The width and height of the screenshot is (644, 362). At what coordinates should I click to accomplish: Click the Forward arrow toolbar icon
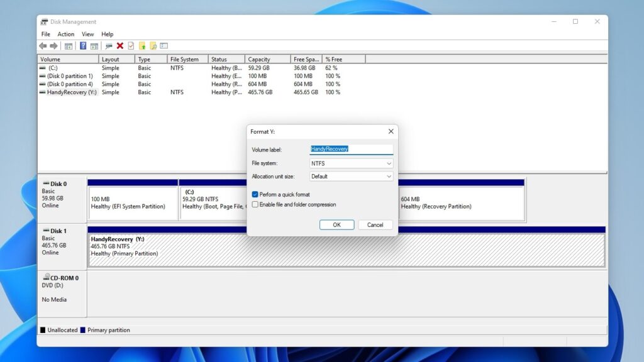point(53,46)
